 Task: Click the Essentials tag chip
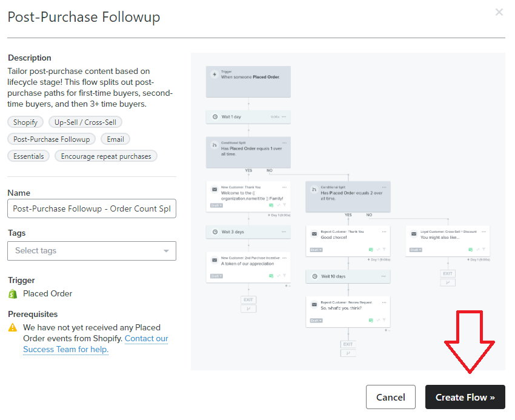tap(28, 156)
